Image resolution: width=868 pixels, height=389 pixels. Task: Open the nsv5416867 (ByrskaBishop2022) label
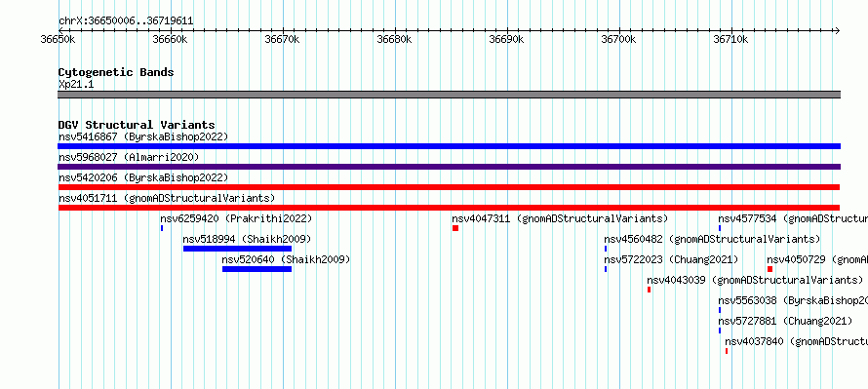tap(143, 136)
